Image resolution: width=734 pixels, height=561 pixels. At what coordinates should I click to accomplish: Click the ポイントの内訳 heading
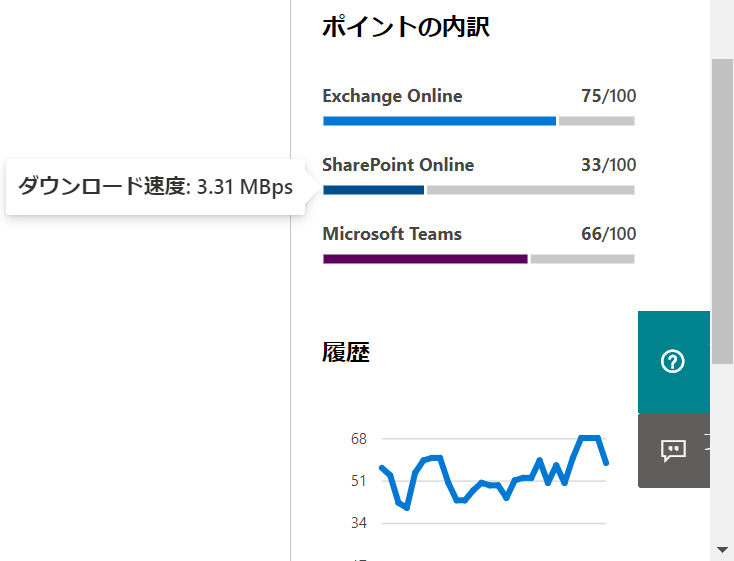(406, 27)
